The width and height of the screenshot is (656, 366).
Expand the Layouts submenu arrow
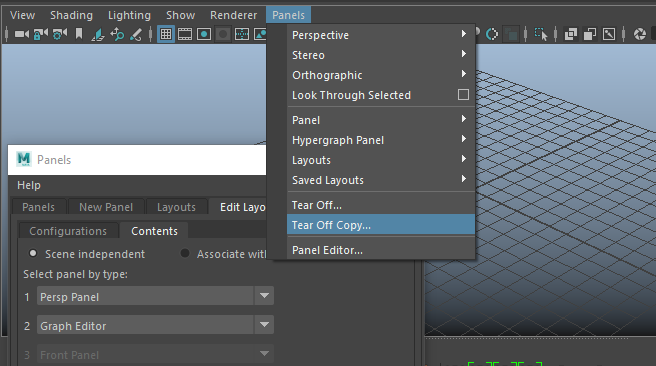click(x=464, y=159)
